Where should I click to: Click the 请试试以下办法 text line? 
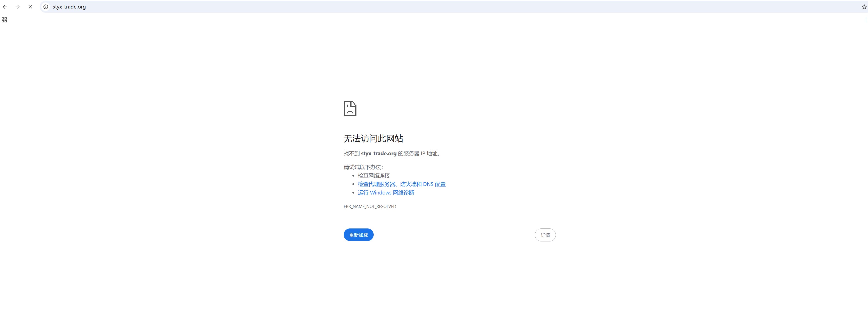pos(363,167)
